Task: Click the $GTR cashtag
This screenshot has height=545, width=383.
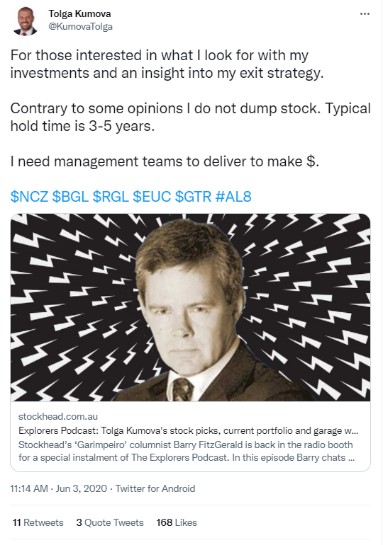Action: click(193, 197)
